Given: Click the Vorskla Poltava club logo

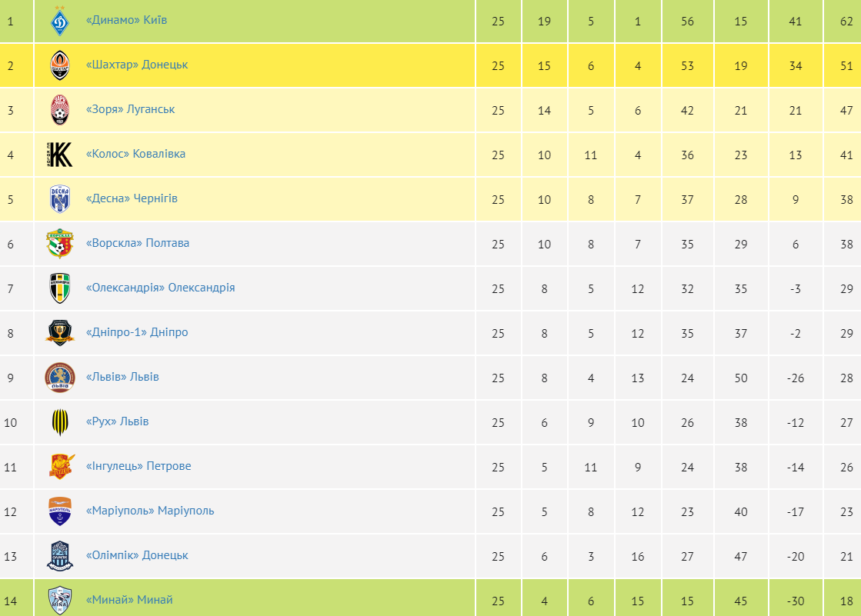Looking at the screenshot, I should 60,244.
